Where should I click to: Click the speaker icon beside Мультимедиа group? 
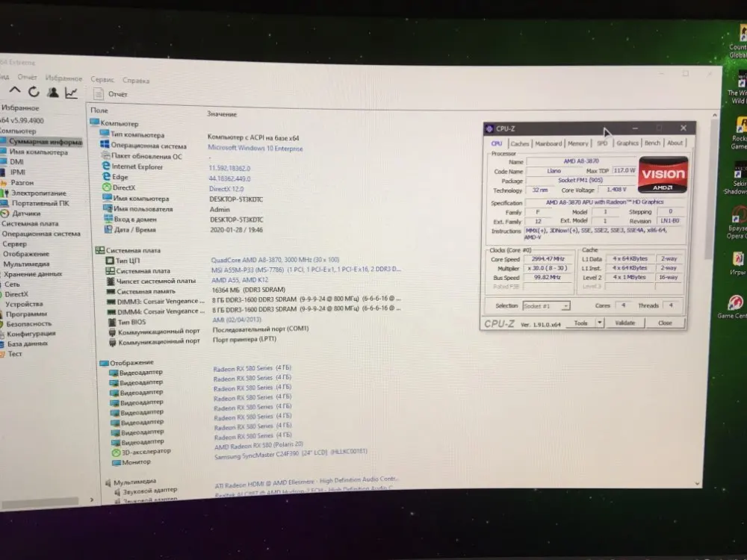pyautogui.click(x=108, y=482)
